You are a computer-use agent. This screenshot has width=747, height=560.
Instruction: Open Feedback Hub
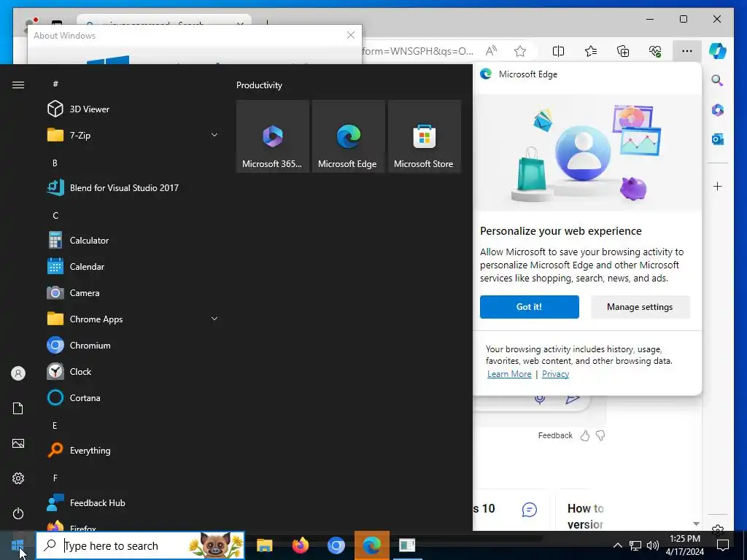click(133, 503)
